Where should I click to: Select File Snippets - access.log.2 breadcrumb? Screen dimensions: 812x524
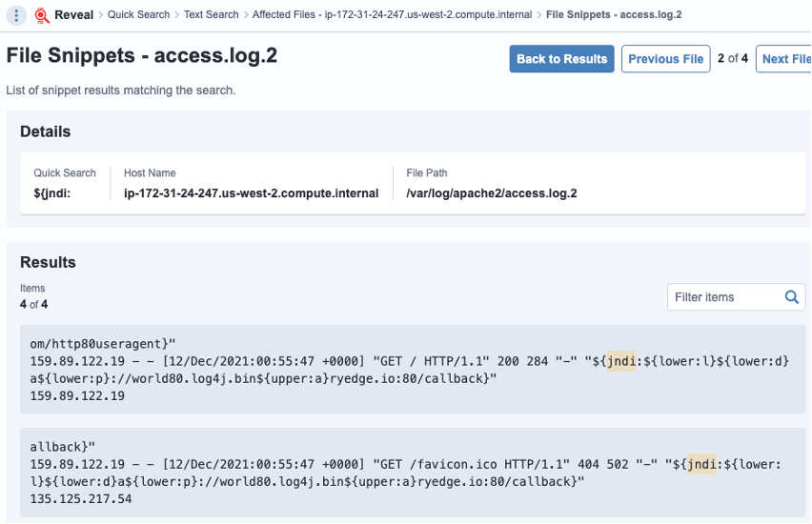(614, 15)
